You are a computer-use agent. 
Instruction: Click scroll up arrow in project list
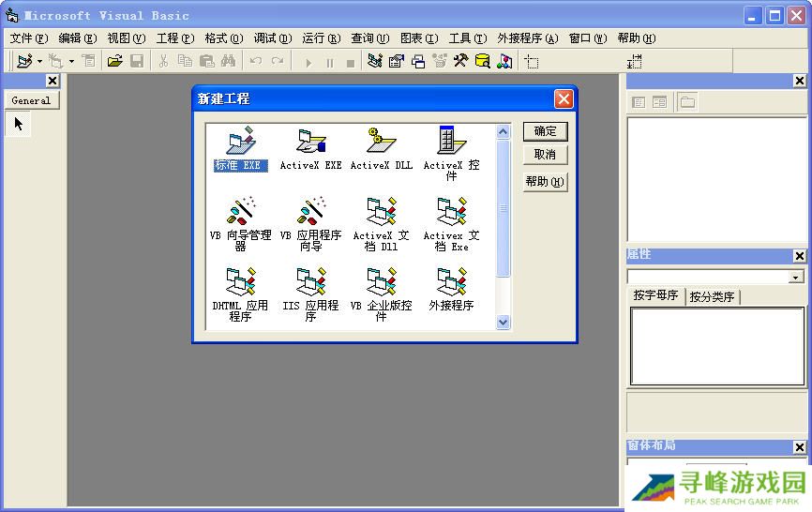pos(503,132)
